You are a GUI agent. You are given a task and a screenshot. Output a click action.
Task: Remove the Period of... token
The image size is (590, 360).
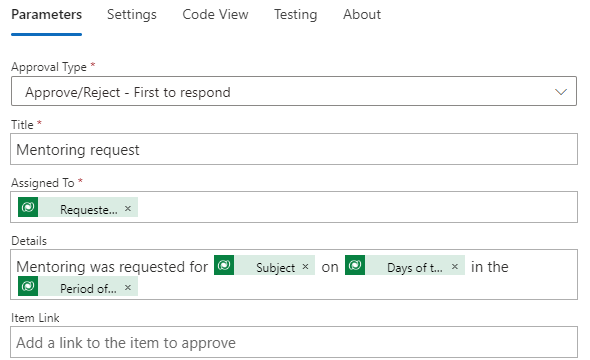[128, 287]
